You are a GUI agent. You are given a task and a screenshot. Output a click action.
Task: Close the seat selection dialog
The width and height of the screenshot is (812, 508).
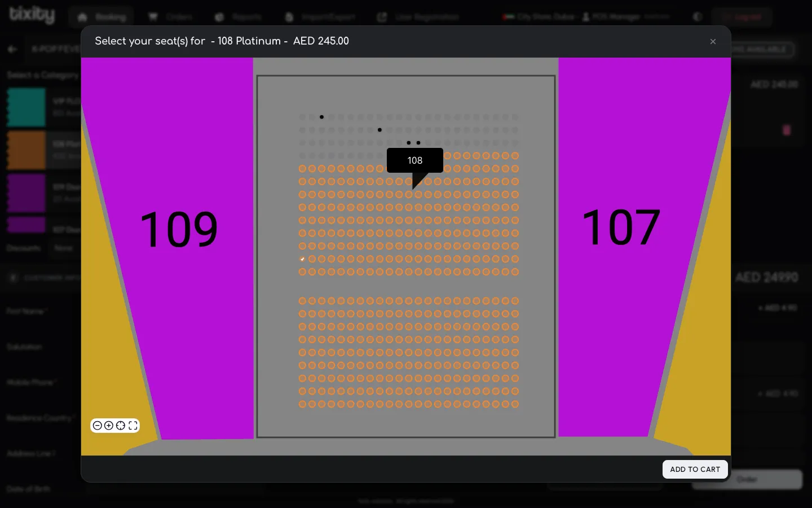point(713,41)
